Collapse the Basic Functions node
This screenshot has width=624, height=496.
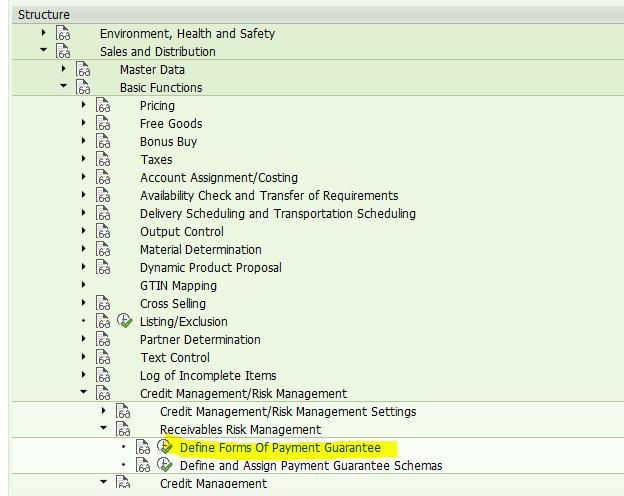(x=63, y=86)
